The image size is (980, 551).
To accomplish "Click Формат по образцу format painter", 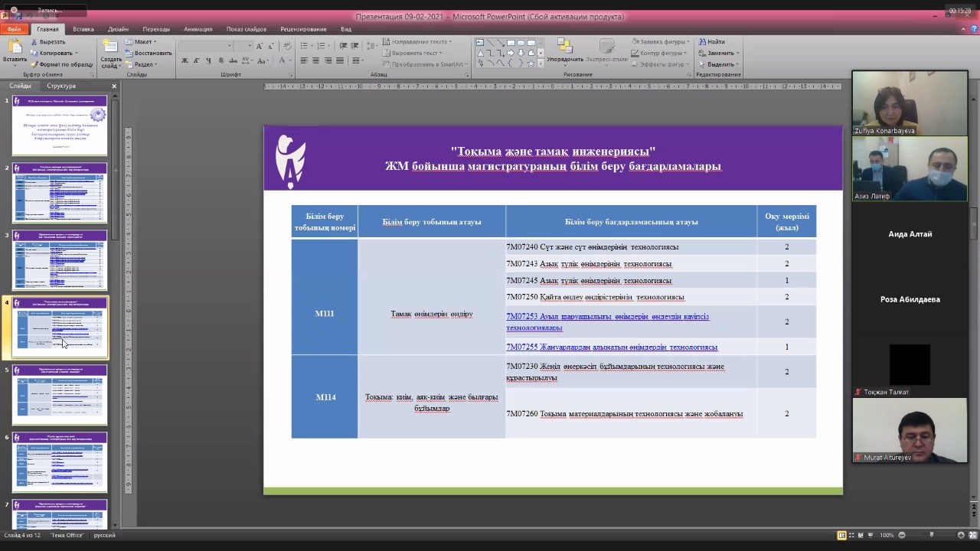I will 60,64.
